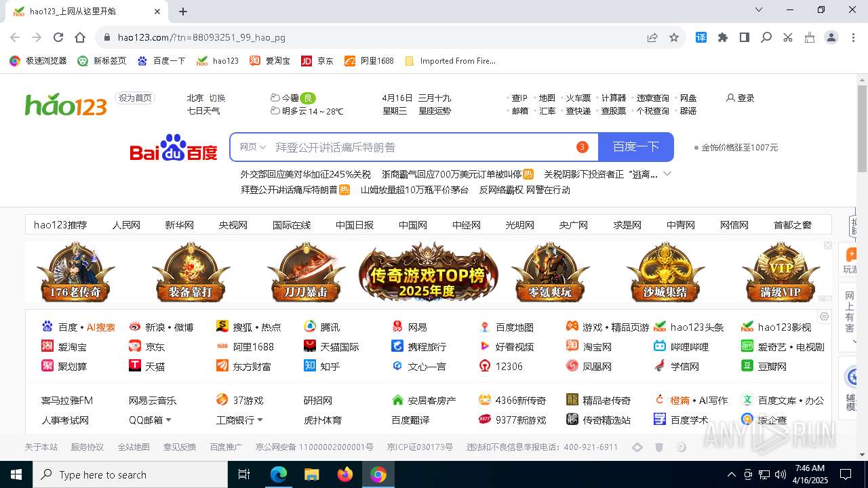This screenshot has height=488, width=868.
Task: Click the hao123 logo
Action: [x=66, y=104]
